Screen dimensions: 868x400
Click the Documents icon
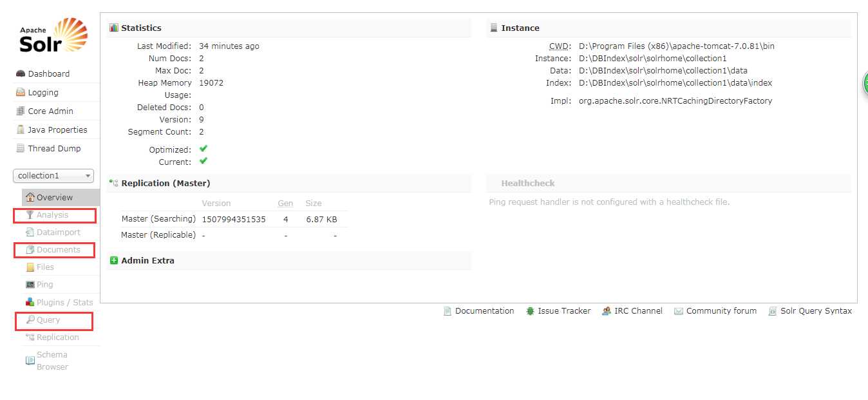(30, 249)
